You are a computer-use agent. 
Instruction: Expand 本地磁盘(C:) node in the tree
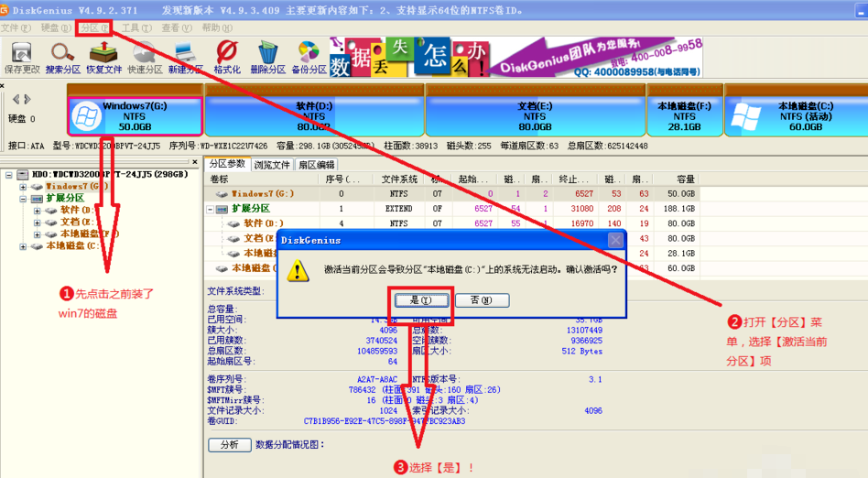tap(23, 246)
